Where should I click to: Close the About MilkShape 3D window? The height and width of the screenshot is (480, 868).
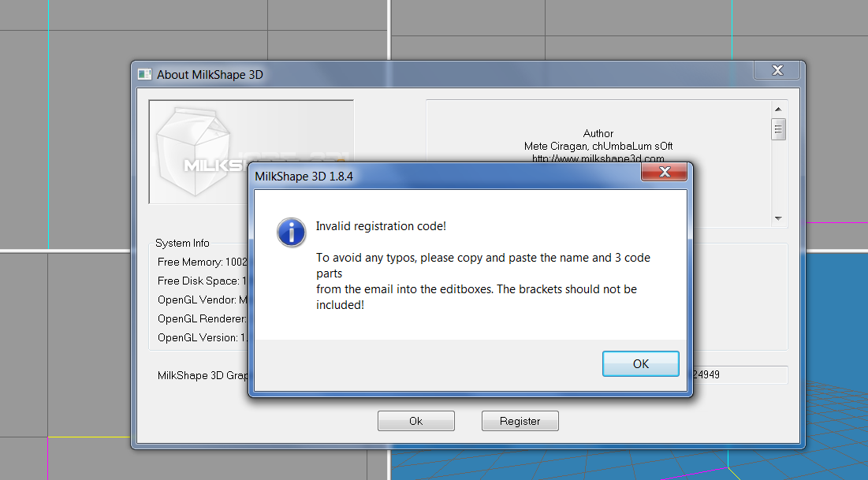(777, 70)
